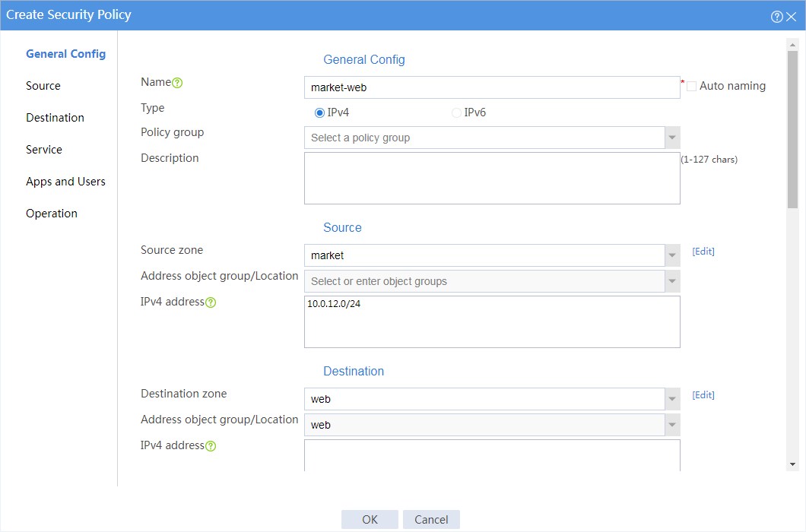Expand destination Address object group dropdown arrow

pyautogui.click(x=672, y=425)
